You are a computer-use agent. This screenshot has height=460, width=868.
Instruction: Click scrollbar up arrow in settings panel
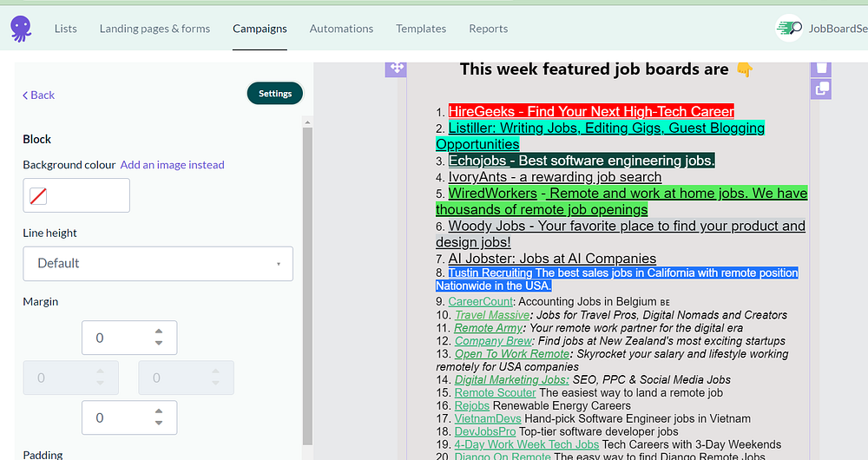tap(308, 122)
